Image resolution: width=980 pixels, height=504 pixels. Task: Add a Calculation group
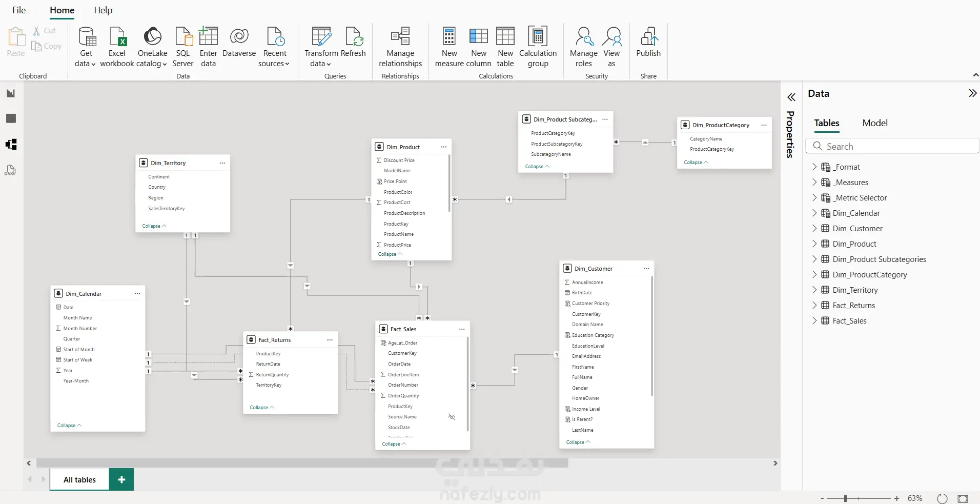pyautogui.click(x=538, y=47)
